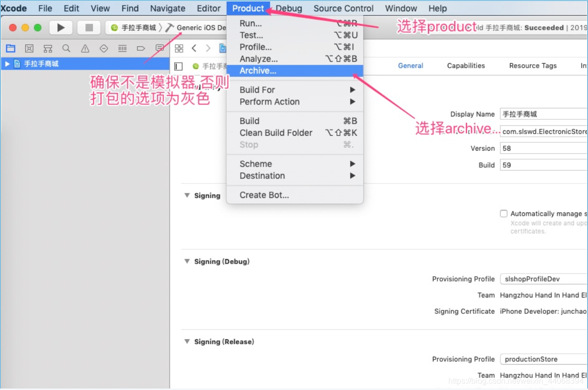Open the Source Control menu
The image size is (588, 390).
click(343, 8)
